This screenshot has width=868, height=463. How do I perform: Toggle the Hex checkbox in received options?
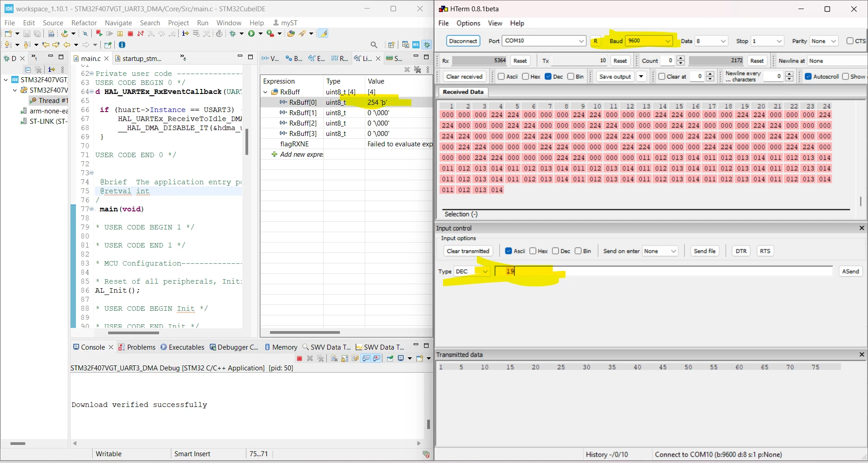525,76
